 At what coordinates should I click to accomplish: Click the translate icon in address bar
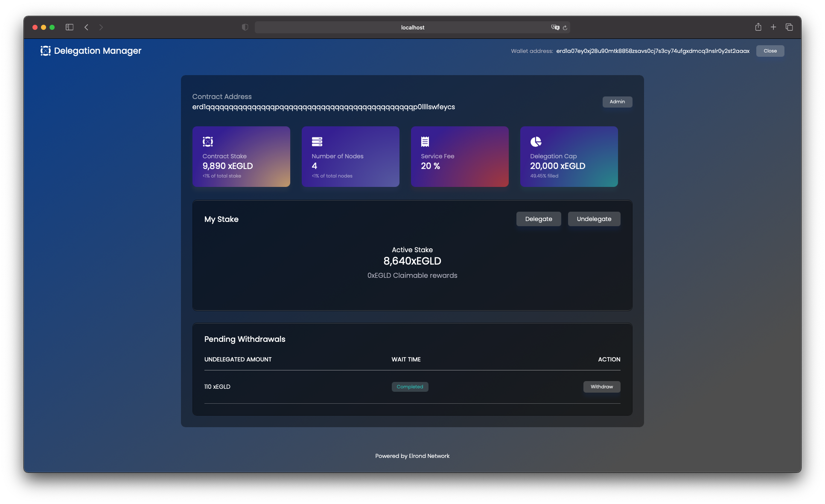point(555,27)
